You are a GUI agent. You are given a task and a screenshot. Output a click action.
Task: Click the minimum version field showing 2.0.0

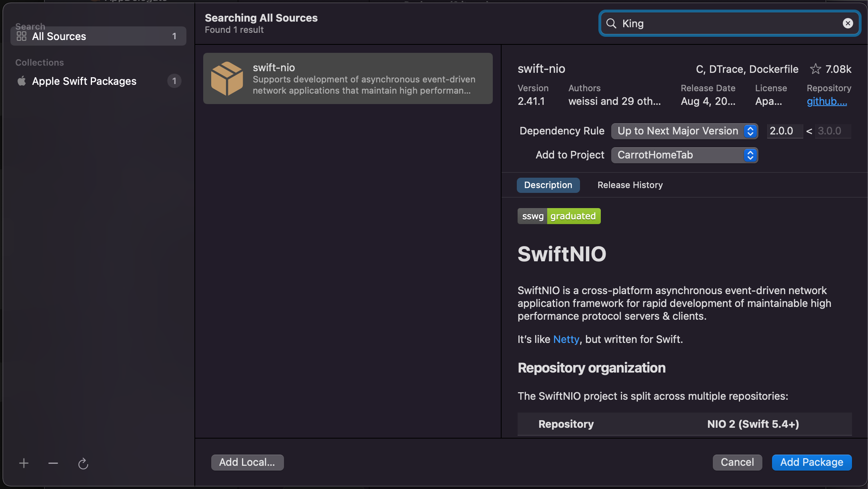click(784, 131)
